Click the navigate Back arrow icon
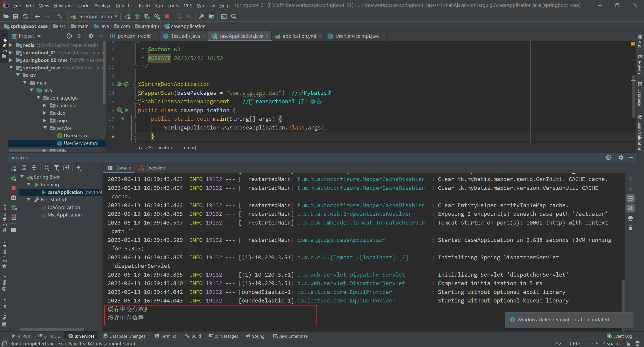The width and height of the screenshot is (644, 347). pos(37,16)
